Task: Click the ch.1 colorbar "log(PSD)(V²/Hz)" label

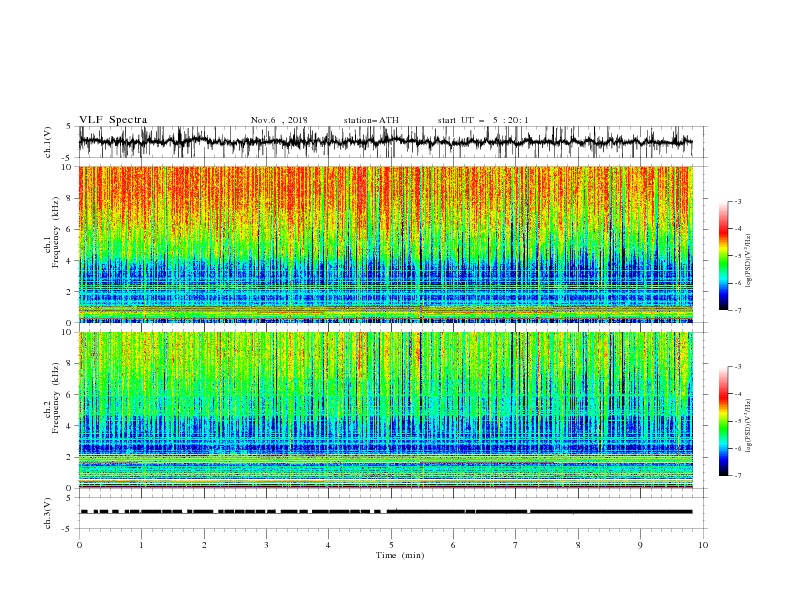Action: point(749,261)
